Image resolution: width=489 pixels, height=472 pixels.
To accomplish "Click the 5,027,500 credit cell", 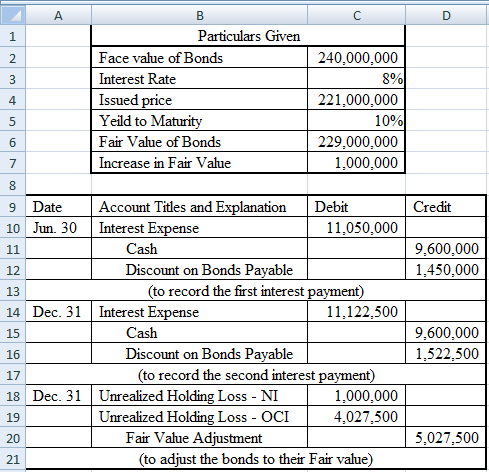I will click(x=446, y=438).
